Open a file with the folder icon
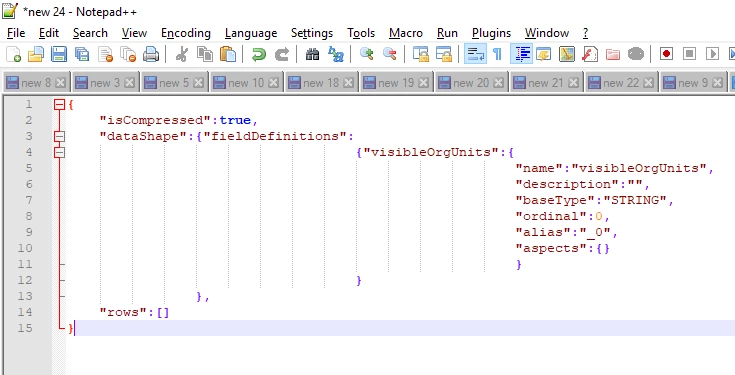This screenshot has height=375, width=735. point(36,54)
